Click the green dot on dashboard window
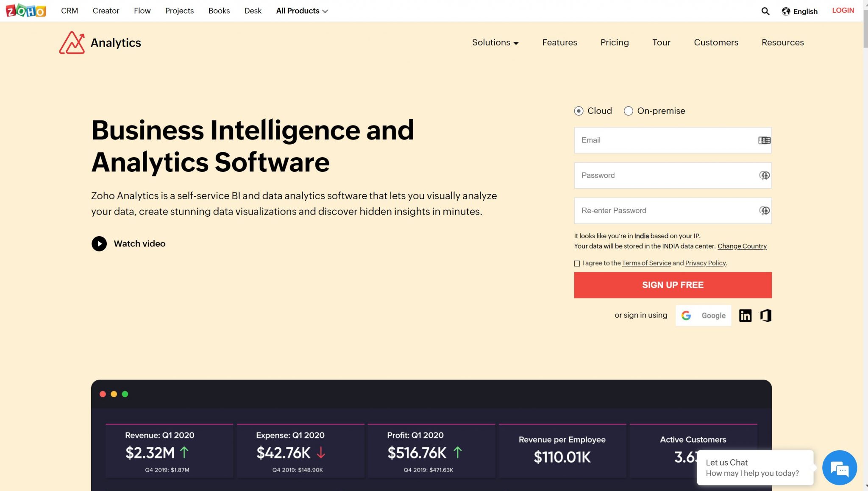Viewport: 868px width, 491px height. (125, 394)
